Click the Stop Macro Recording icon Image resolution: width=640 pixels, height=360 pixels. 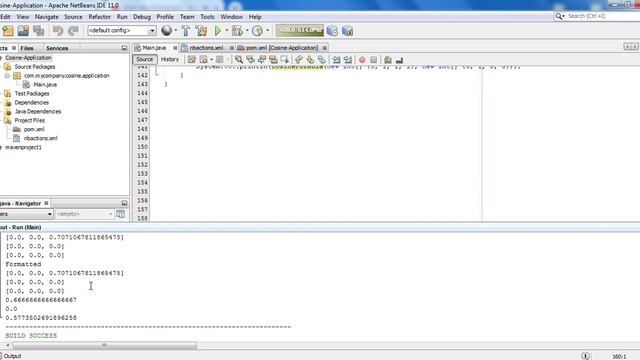point(373,60)
